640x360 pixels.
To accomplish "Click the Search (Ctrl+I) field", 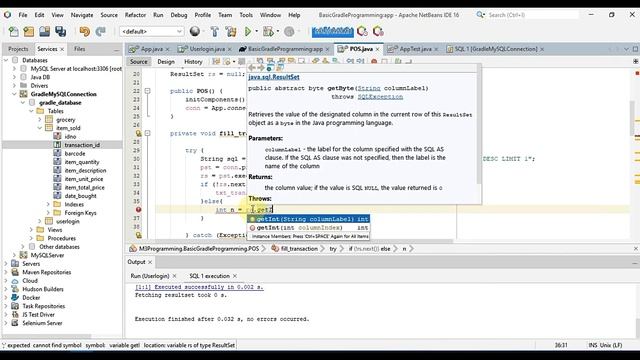I will tap(533, 15).
